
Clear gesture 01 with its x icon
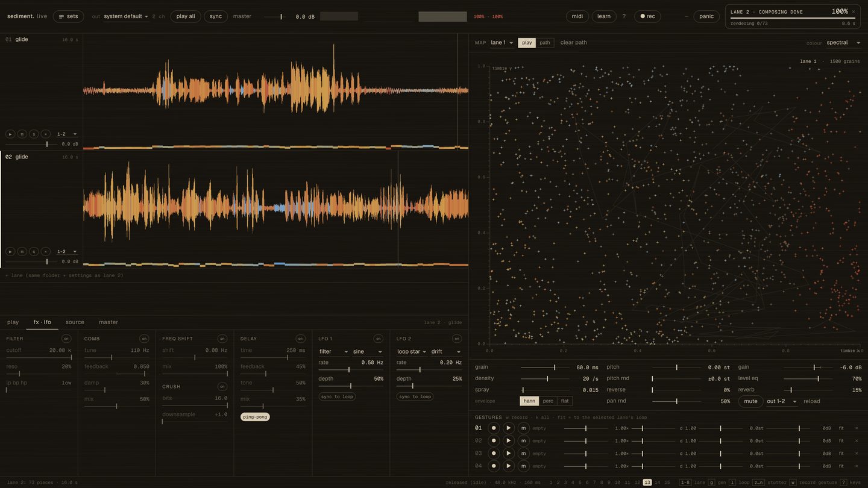coord(857,428)
